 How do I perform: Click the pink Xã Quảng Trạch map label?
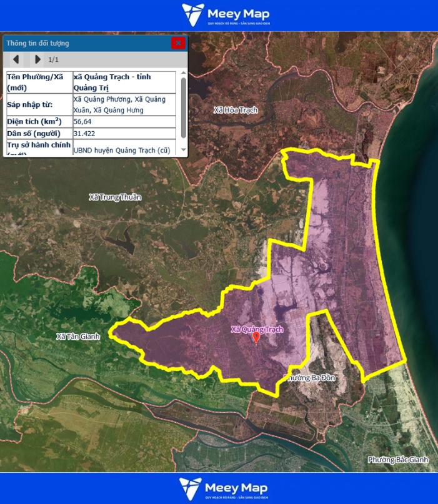(257, 329)
